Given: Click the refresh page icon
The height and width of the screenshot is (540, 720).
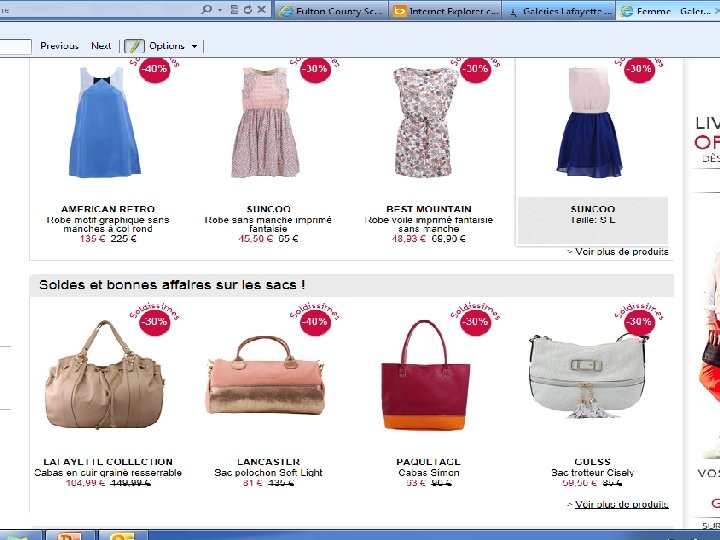Looking at the screenshot, I should 248,9.
